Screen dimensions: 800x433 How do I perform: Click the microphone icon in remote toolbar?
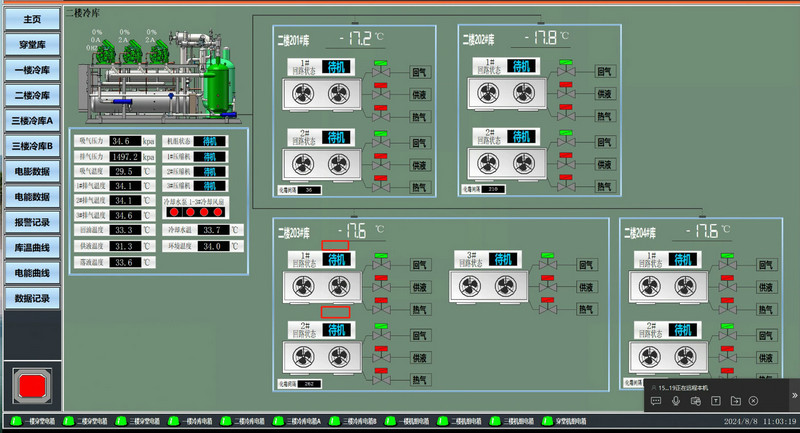(676, 401)
